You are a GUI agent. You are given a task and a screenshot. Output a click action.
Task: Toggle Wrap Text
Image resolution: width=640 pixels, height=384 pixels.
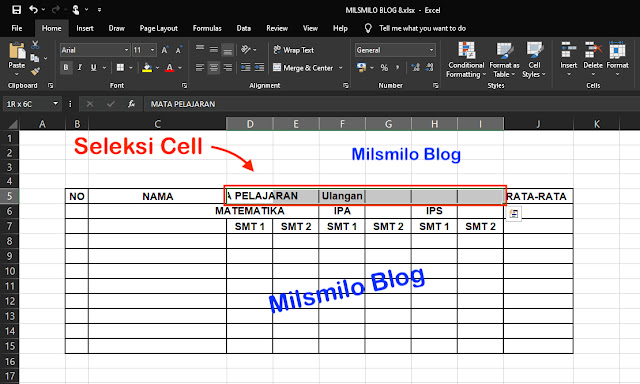[293, 50]
